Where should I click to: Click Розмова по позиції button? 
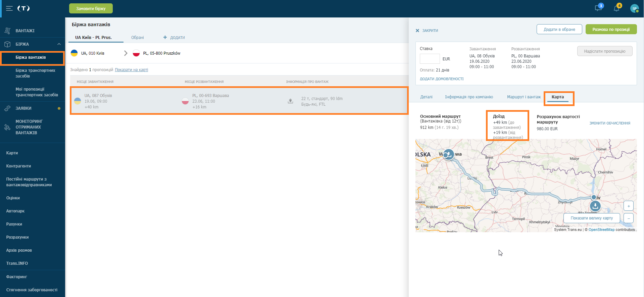pos(611,29)
